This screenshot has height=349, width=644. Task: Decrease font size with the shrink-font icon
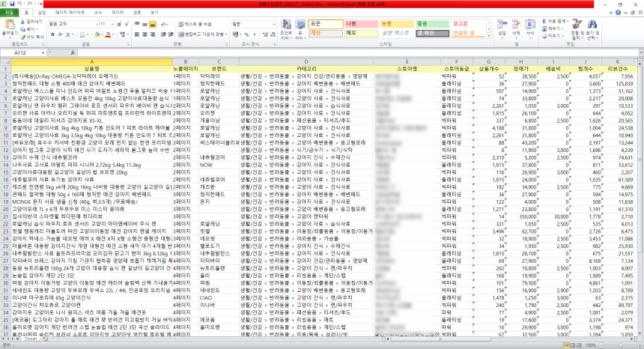[126, 24]
